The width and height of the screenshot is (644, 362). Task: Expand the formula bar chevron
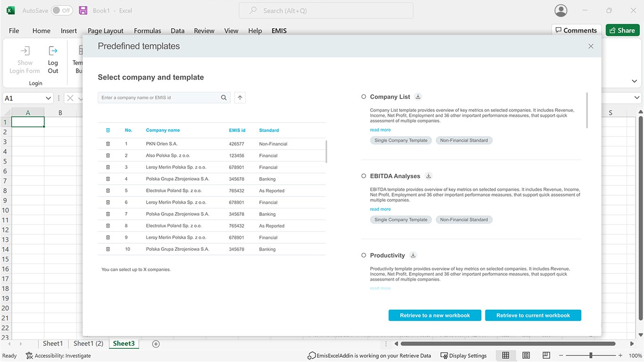(636, 98)
